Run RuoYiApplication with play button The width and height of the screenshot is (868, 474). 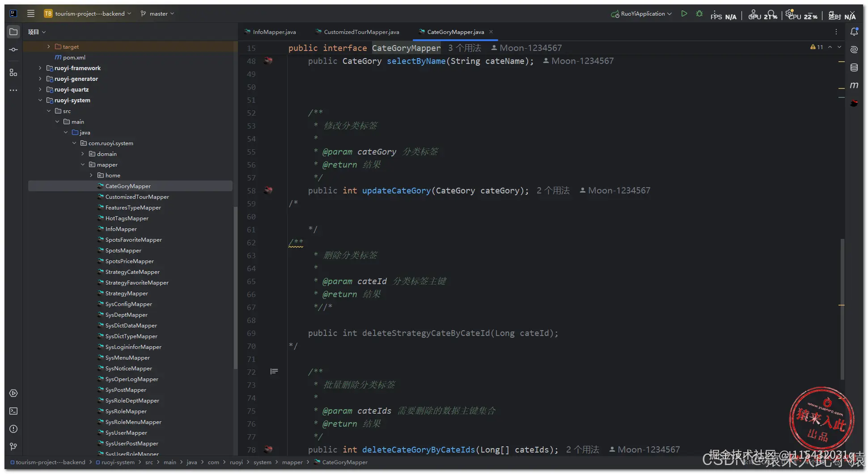coord(684,13)
